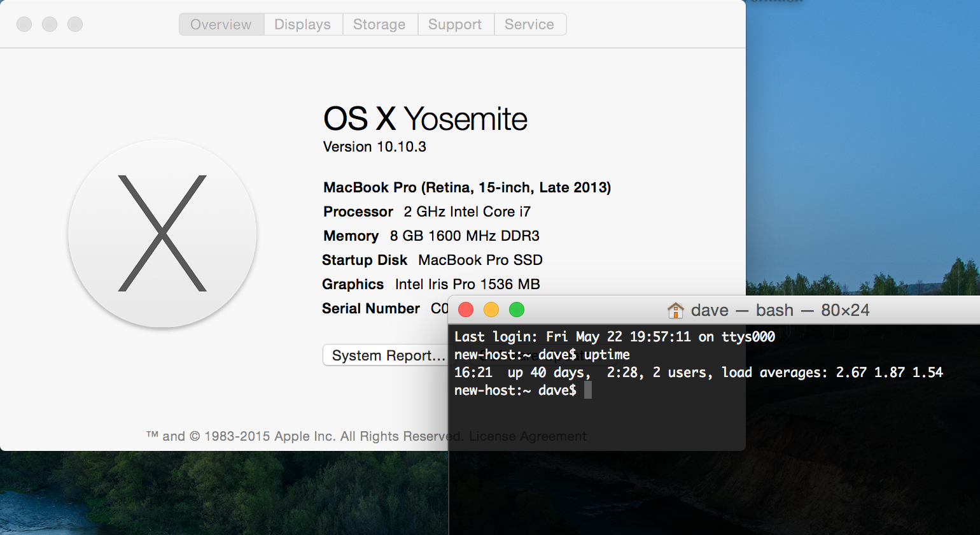
Task: Click the home icon in Terminal title
Action: pyautogui.click(x=675, y=310)
